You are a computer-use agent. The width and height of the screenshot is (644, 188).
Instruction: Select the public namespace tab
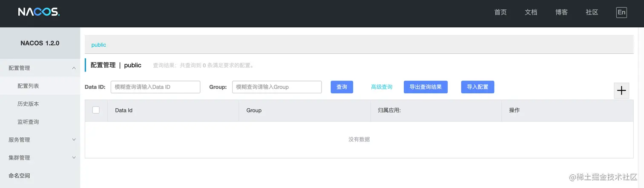(x=99, y=45)
